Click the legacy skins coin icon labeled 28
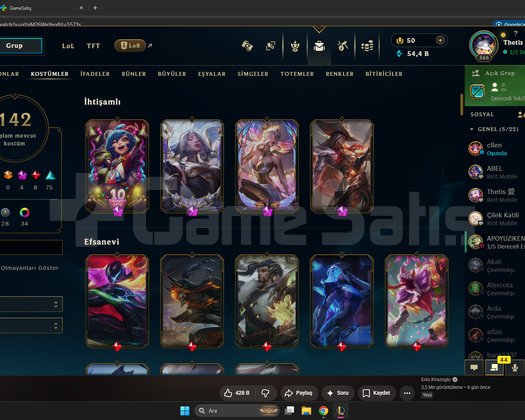Image resolution: width=525 pixels, height=420 pixels. (5, 212)
